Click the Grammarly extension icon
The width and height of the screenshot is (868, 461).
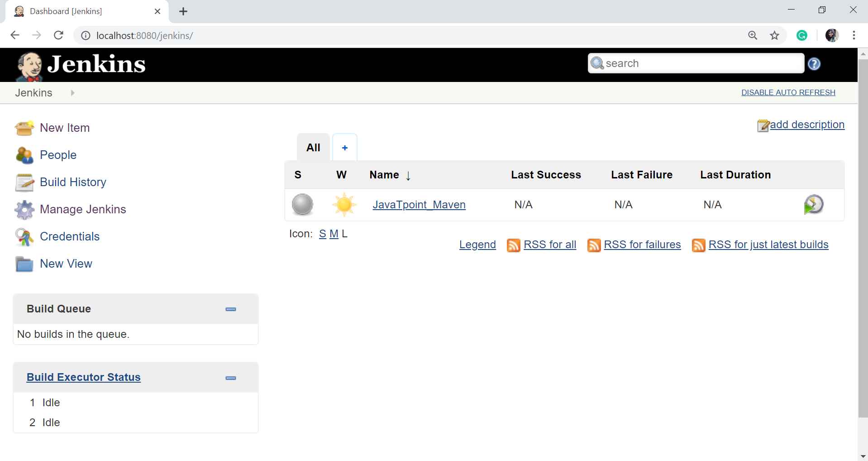click(802, 35)
